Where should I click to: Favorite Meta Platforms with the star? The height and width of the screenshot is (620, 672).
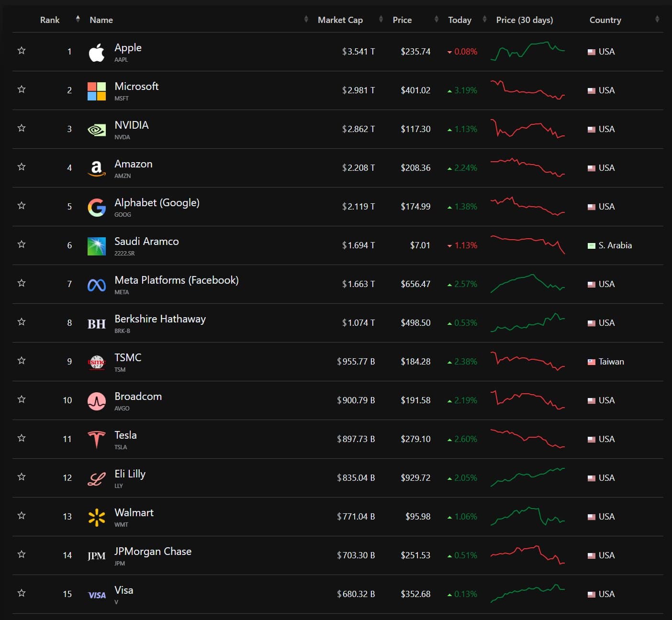click(x=22, y=283)
